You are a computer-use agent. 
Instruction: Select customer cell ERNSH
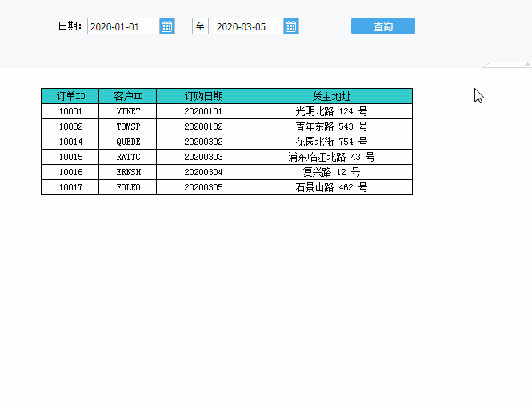tap(127, 172)
